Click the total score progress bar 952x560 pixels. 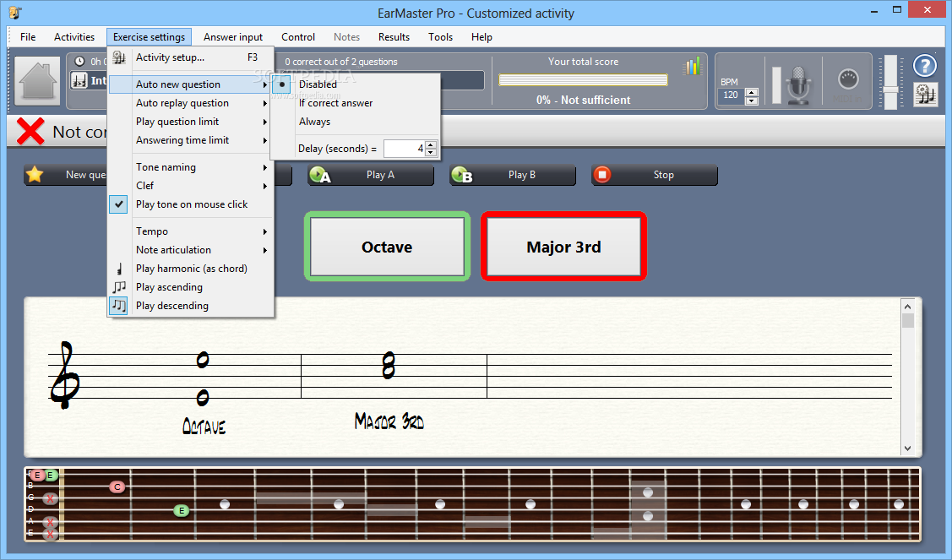pyautogui.click(x=583, y=80)
